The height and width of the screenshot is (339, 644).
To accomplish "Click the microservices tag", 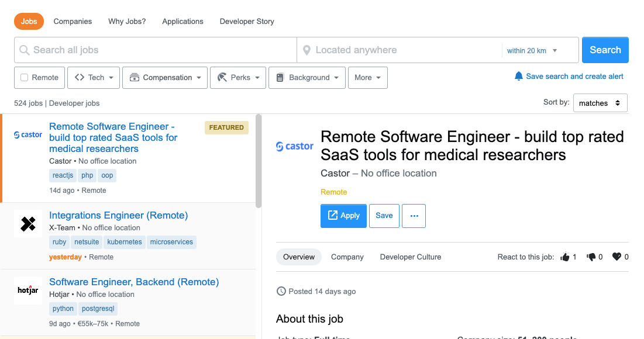I will (x=171, y=242).
